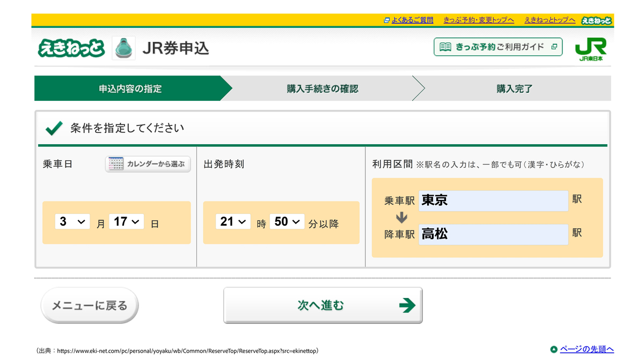
Task: Click the green arrow on 次へ進む
Action: 407,306
